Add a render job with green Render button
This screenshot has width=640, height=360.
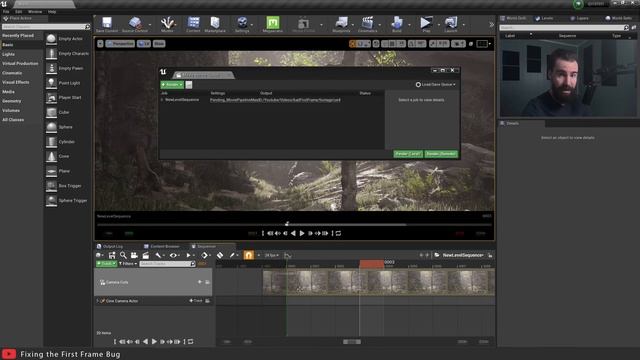[172, 84]
